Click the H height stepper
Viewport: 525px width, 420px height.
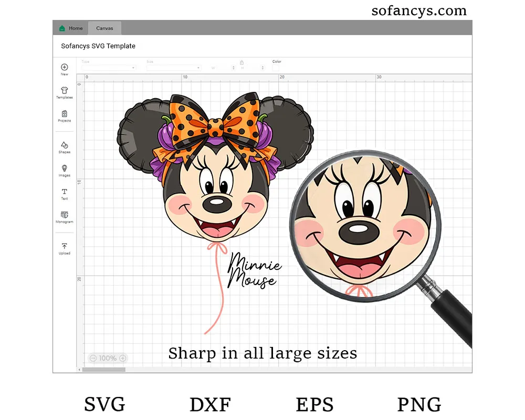click(262, 68)
